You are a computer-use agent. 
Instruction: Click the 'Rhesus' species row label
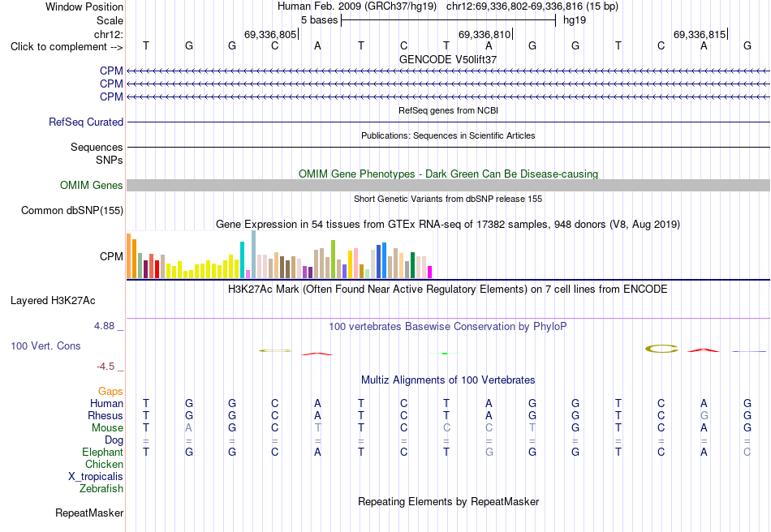pyautogui.click(x=106, y=415)
